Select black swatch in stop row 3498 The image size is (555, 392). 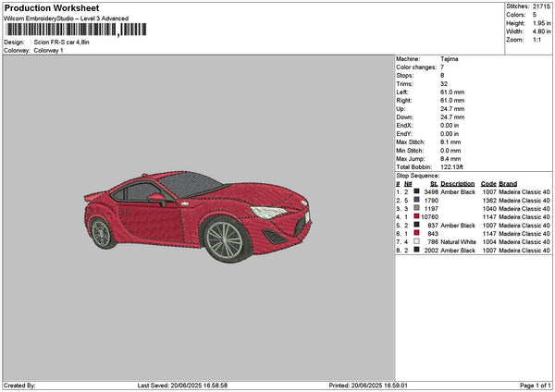pos(416,191)
